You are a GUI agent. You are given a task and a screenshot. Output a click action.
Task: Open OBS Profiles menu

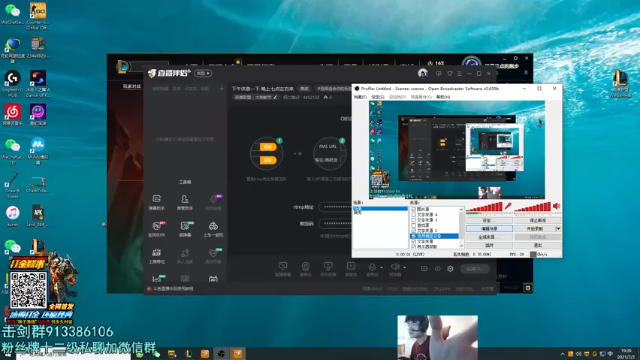coord(397,97)
